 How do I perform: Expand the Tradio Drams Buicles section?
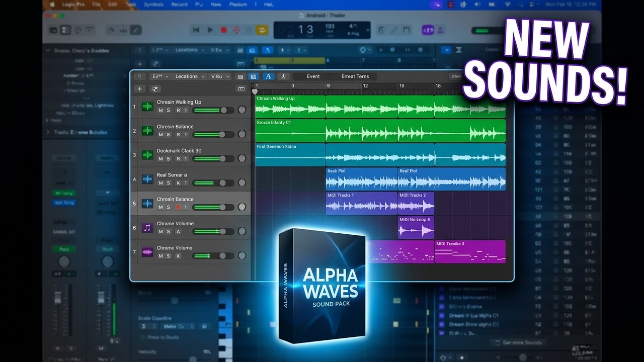pos(49,132)
